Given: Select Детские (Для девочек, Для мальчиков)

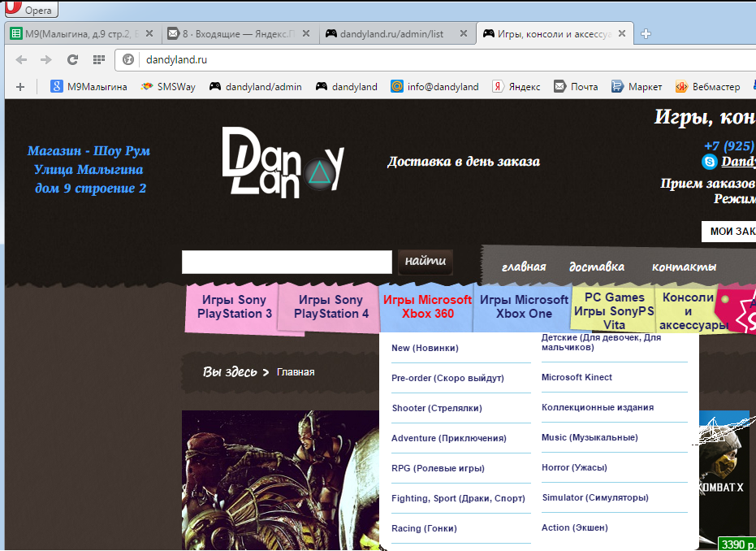Looking at the screenshot, I should (601, 343).
